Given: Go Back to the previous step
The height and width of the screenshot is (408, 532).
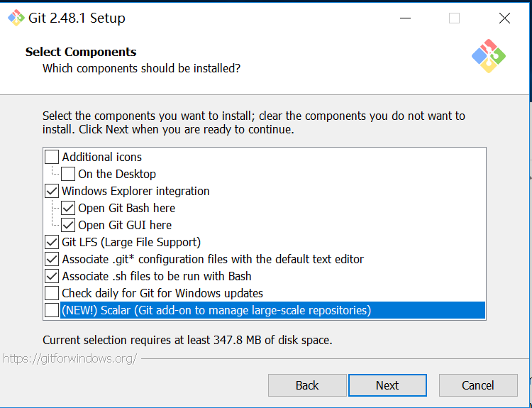Looking at the screenshot, I should (307, 385).
